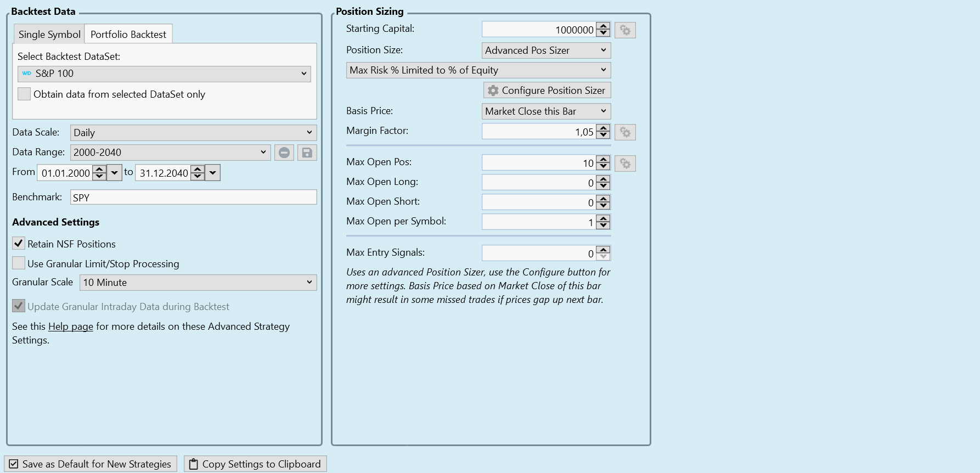Click the remove data range minus icon
The image size is (980, 473).
(x=284, y=153)
